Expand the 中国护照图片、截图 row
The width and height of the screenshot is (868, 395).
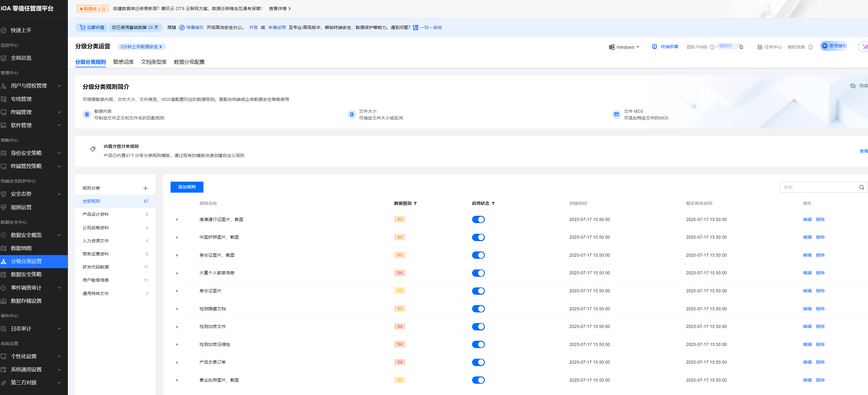(x=177, y=237)
